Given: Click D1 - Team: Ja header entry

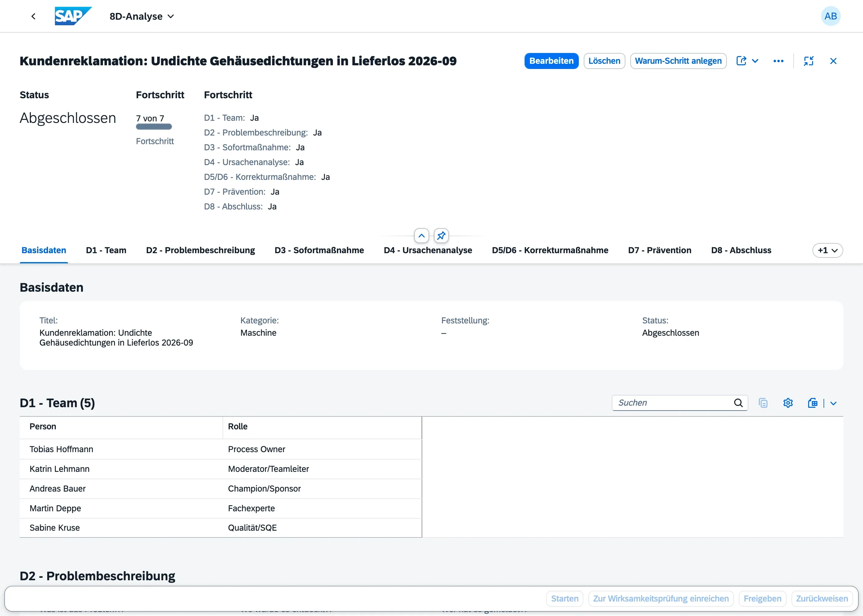Looking at the screenshot, I should [x=231, y=118].
